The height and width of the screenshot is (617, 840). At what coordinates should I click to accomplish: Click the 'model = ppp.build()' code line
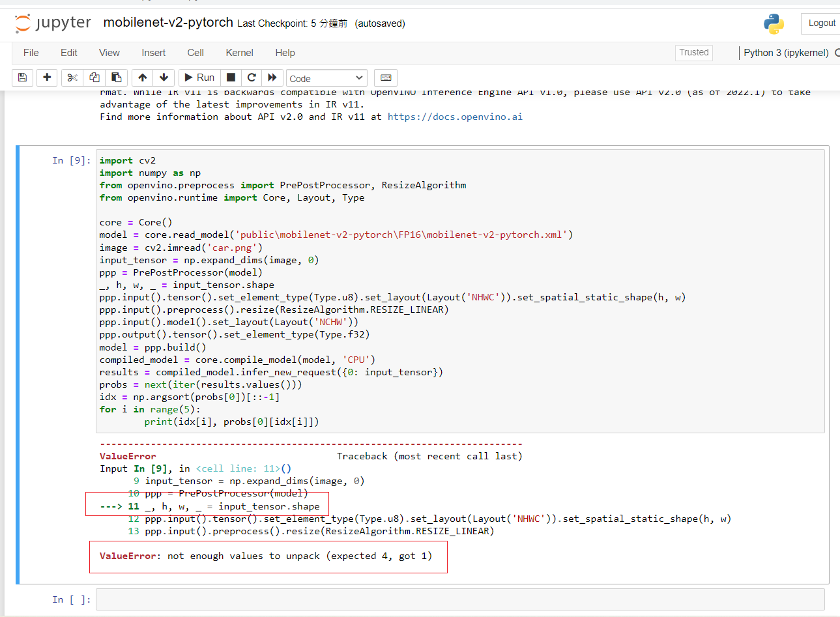tap(153, 347)
